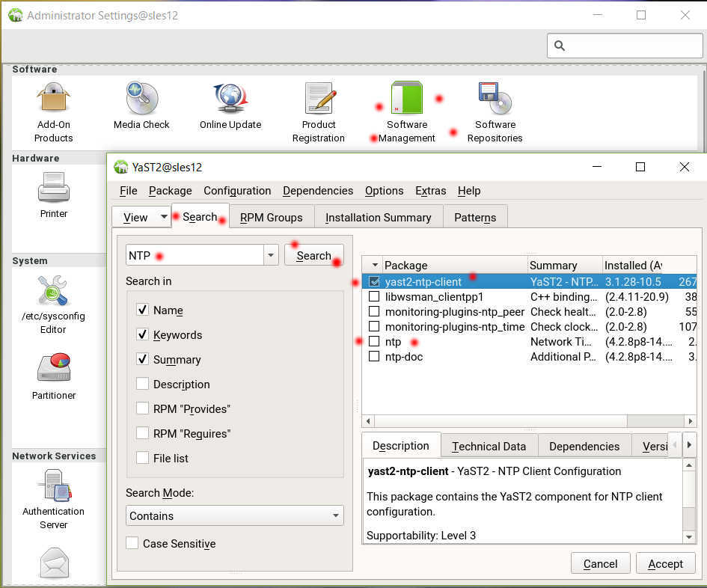Viewport: 707px width, 588px height.
Task: Open Product Registration module
Action: (318, 113)
